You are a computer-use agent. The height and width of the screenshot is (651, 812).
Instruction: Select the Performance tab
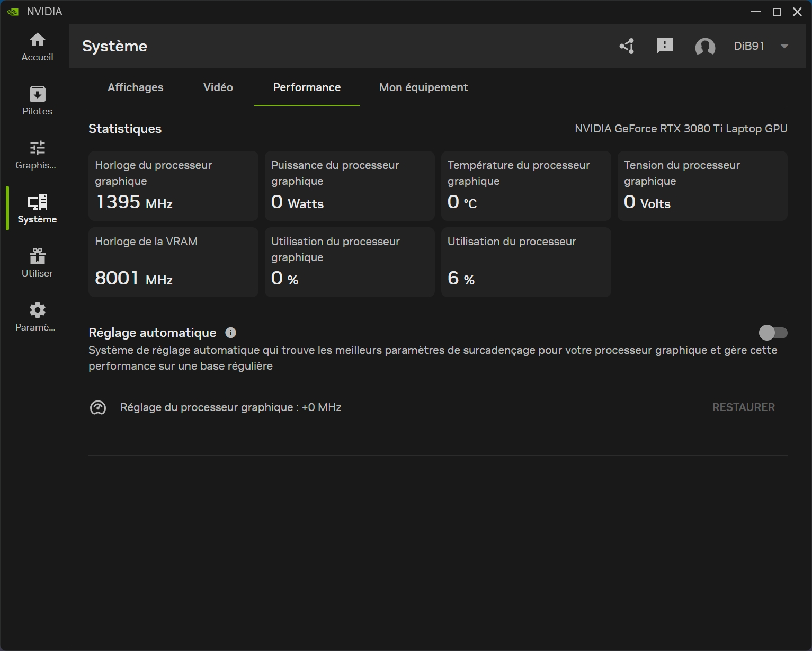(x=307, y=87)
